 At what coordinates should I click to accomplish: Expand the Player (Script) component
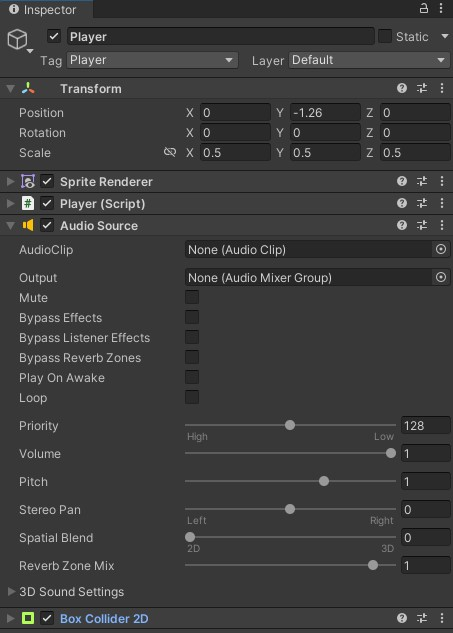(10, 203)
